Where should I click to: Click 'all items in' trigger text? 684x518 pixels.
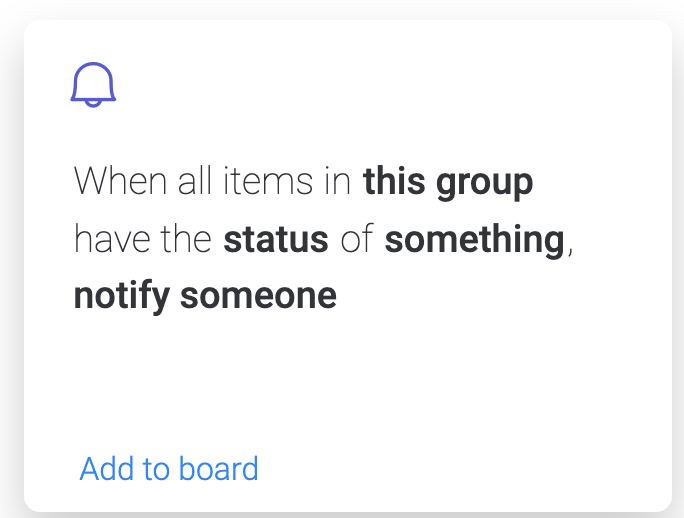(264, 181)
